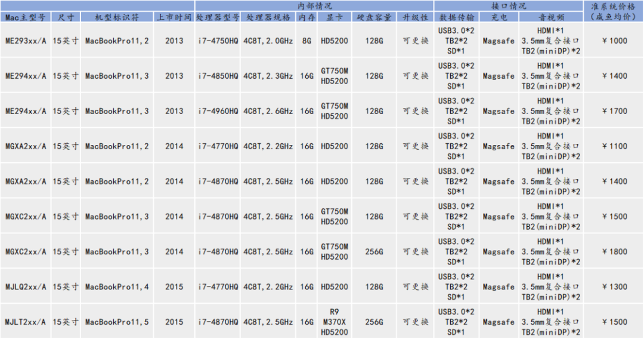The height and width of the screenshot is (339, 644).
Task: Select HDMI*1 audio-video cell in ¥1800 row
Action: (551, 251)
